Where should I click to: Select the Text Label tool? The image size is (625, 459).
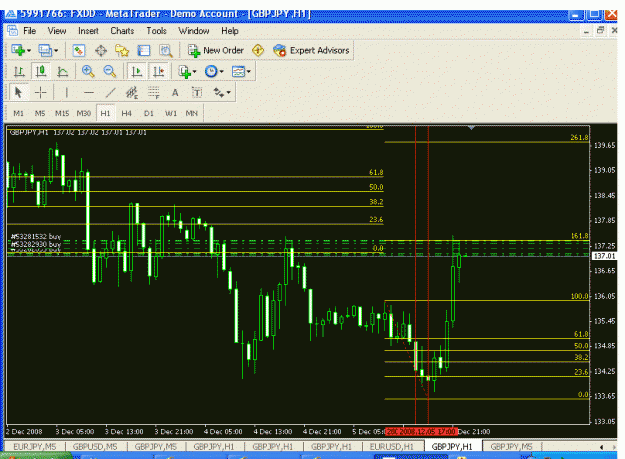pyautogui.click(x=197, y=93)
